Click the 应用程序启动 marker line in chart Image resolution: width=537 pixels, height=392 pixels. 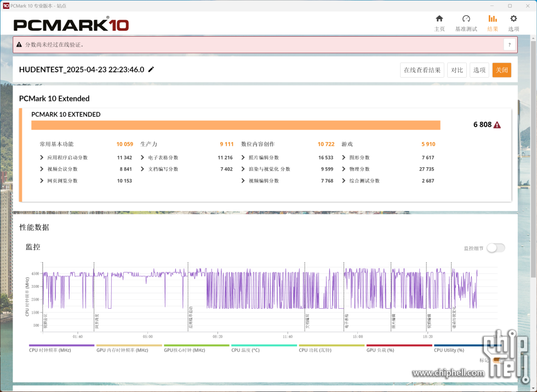pos(188,297)
